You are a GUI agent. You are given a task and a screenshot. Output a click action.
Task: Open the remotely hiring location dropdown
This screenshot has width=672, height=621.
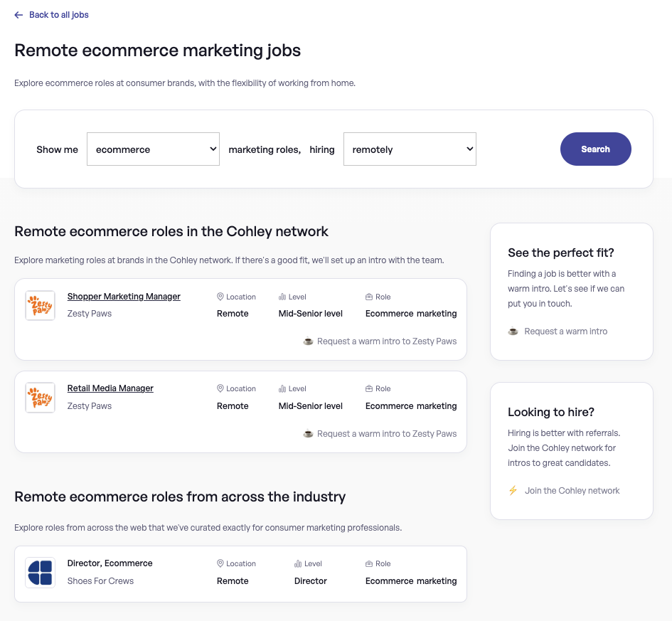point(410,149)
